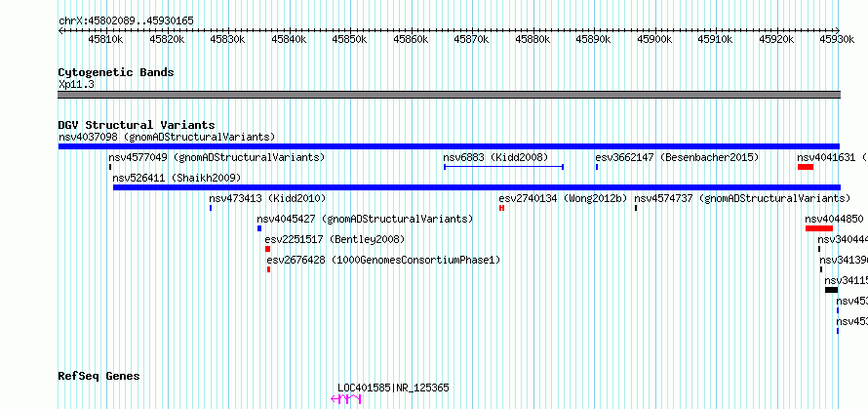This screenshot has width=868, height=409.
Task: Select the Cytogenetic Bands track title
Action: pyautogui.click(x=116, y=72)
